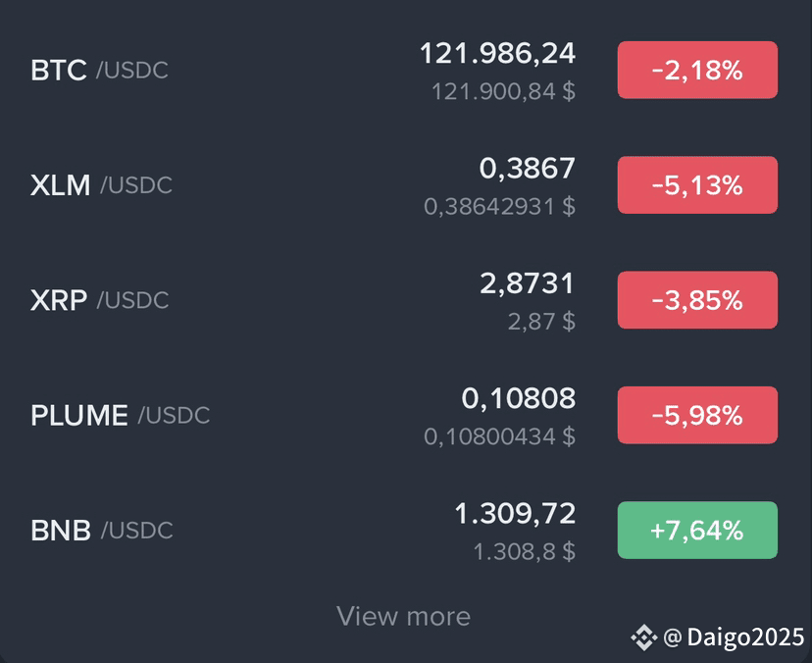Click the PLUME price 0,10808
The image size is (812, 663).
[x=519, y=399]
